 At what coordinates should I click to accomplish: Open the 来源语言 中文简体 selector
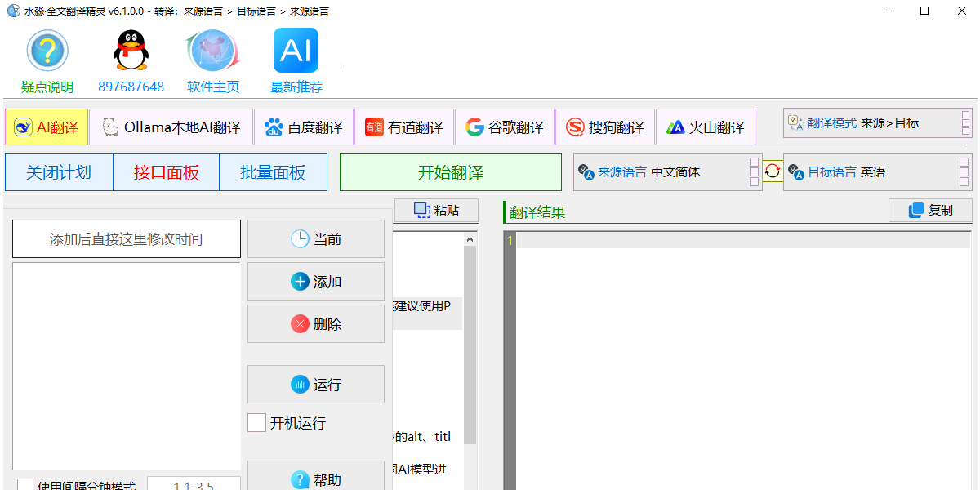tap(666, 171)
